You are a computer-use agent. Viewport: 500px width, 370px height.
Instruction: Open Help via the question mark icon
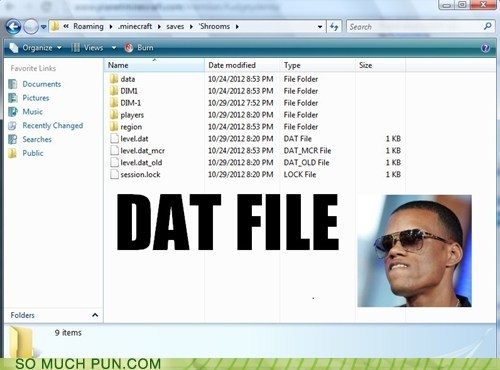(x=485, y=48)
